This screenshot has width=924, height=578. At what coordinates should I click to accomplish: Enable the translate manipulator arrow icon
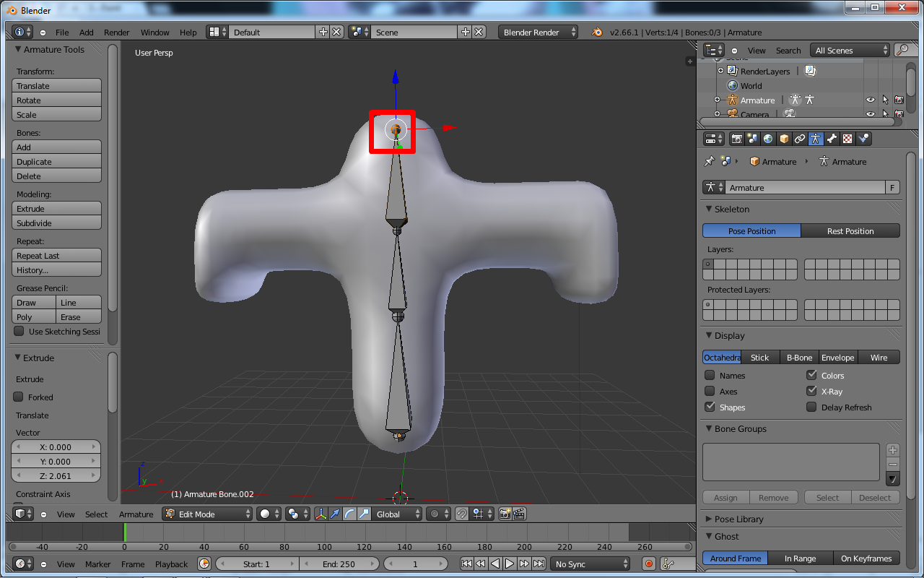[336, 514]
